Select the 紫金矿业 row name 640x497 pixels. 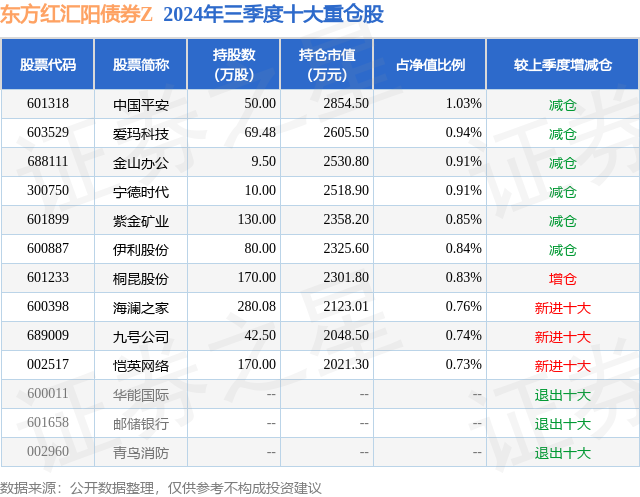[x=141, y=221]
